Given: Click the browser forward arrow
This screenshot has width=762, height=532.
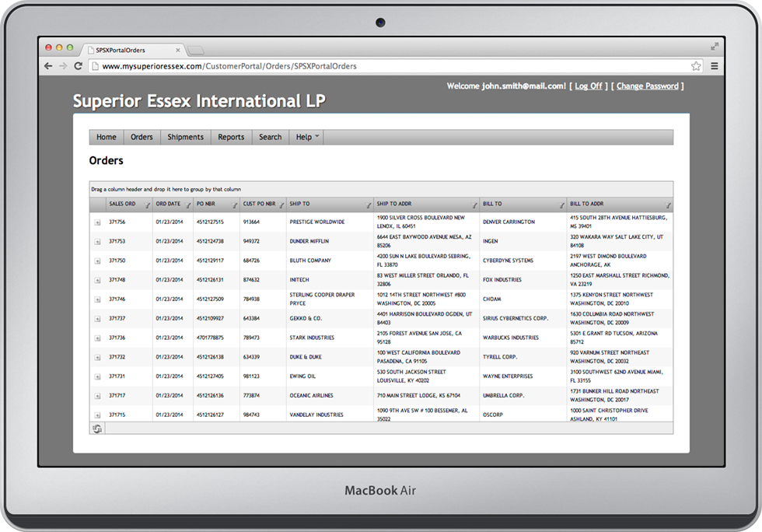Looking at the screenshot, I should 63,66.
